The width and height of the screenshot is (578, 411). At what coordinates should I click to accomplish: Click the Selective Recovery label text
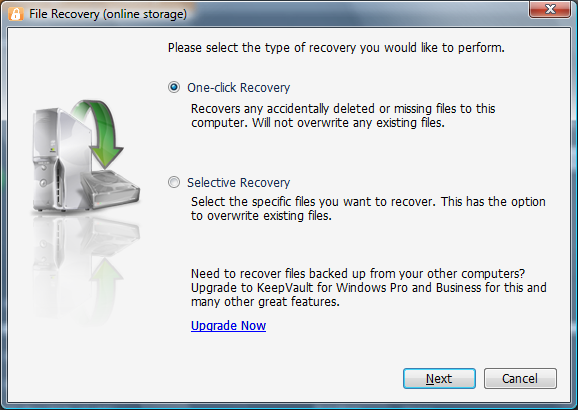[x=238, y=182]
